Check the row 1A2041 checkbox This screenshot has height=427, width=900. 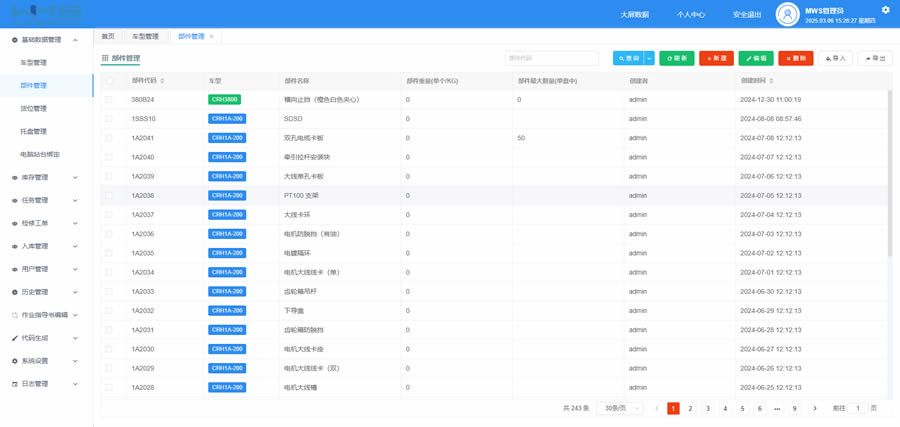click(x=109, y=138)
